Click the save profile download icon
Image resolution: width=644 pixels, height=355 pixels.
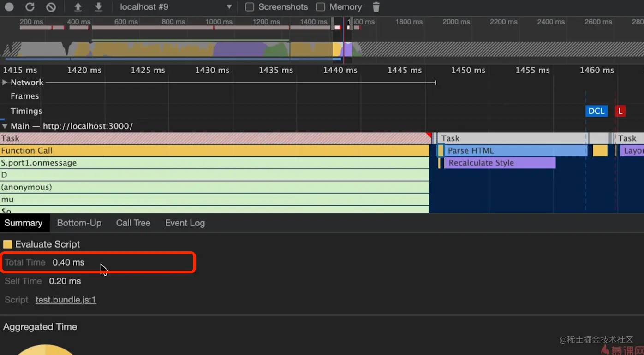[98, 7]
